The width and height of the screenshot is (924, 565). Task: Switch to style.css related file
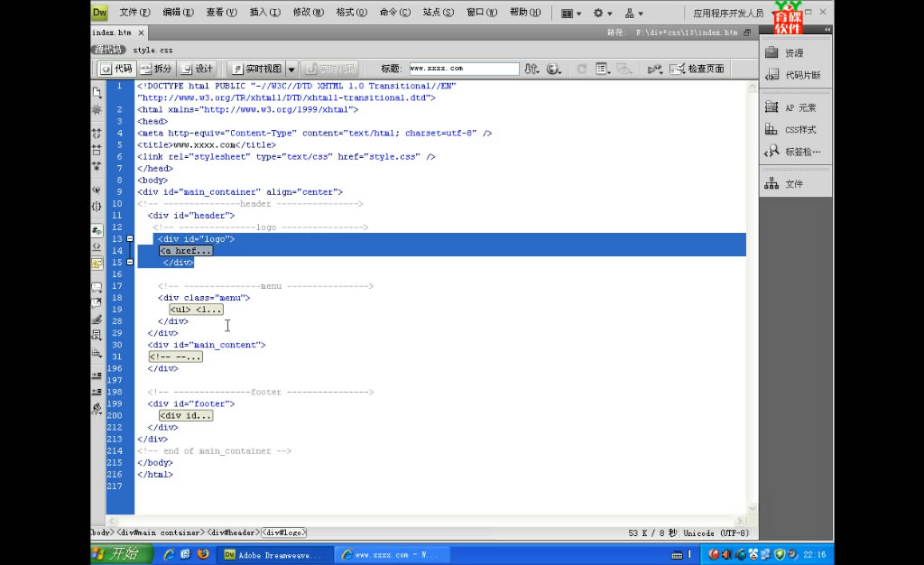[x=152, y=50]
